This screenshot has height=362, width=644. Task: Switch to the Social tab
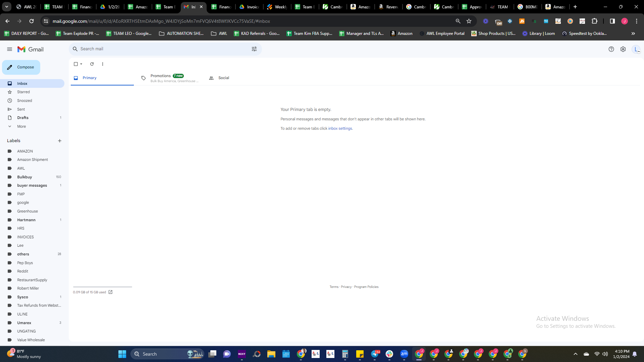pos(238,78)
